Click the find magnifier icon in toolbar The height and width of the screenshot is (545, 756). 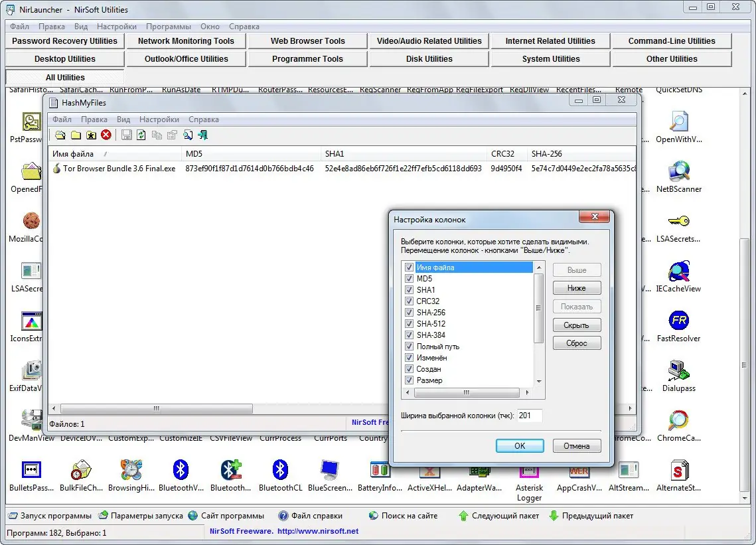click(x=188, y=135)
